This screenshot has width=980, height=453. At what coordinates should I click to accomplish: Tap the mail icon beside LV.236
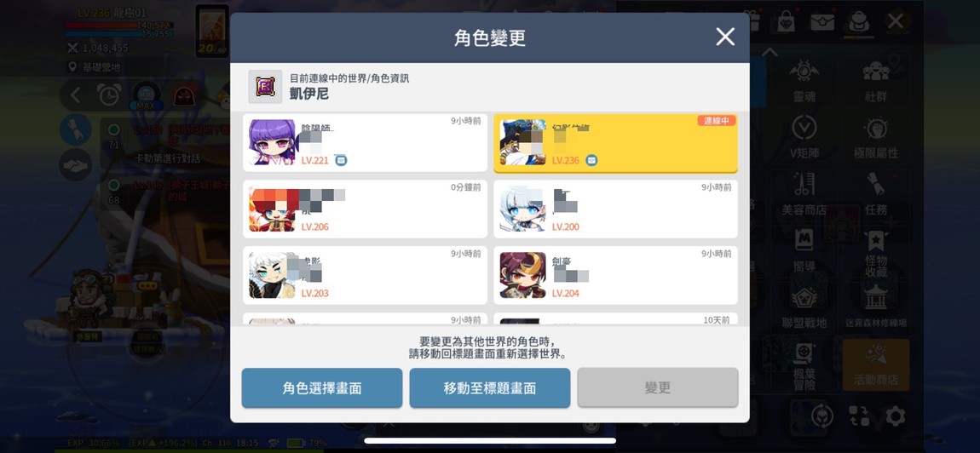pos(591,161)
